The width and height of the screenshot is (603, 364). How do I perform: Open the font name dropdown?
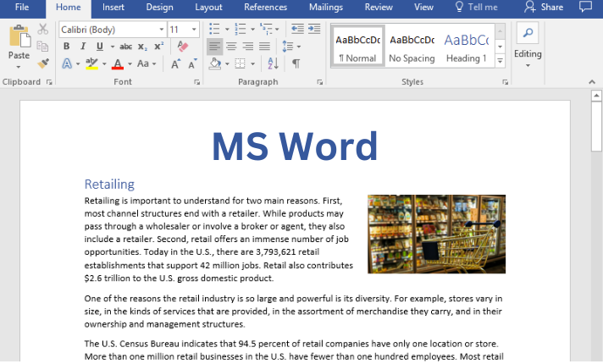[x=160, y=30]
